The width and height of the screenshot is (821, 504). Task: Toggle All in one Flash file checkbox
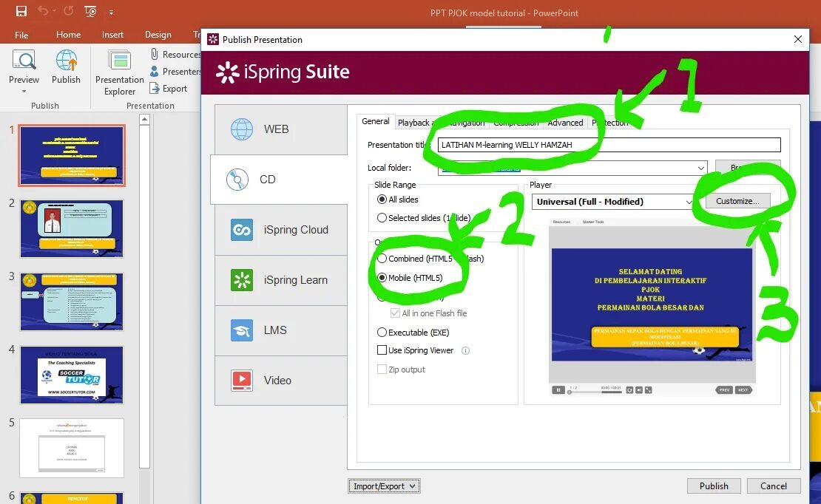(395, 313)
